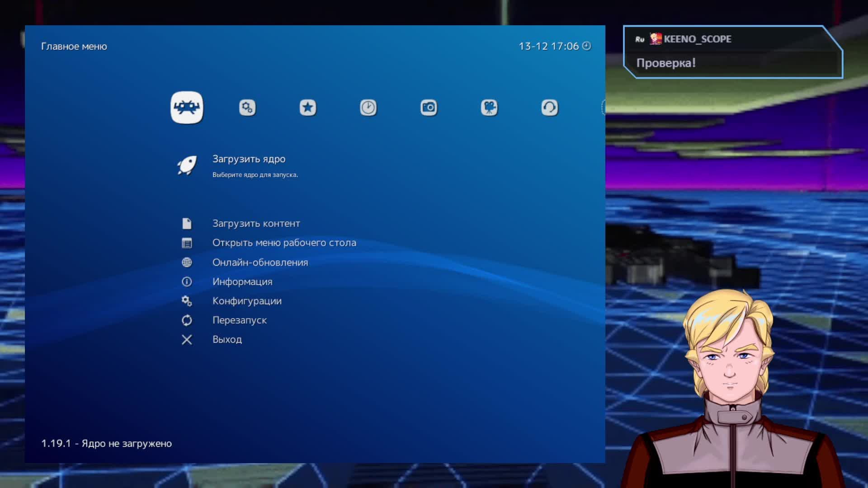Screen dimensions: 868x488
Task: Click the Онлайн-обновления text label
Action: tap(260, 263)
